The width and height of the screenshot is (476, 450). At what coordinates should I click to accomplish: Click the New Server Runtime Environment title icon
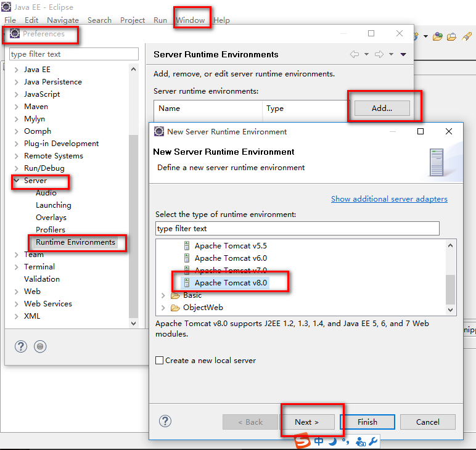click(159, 131)
